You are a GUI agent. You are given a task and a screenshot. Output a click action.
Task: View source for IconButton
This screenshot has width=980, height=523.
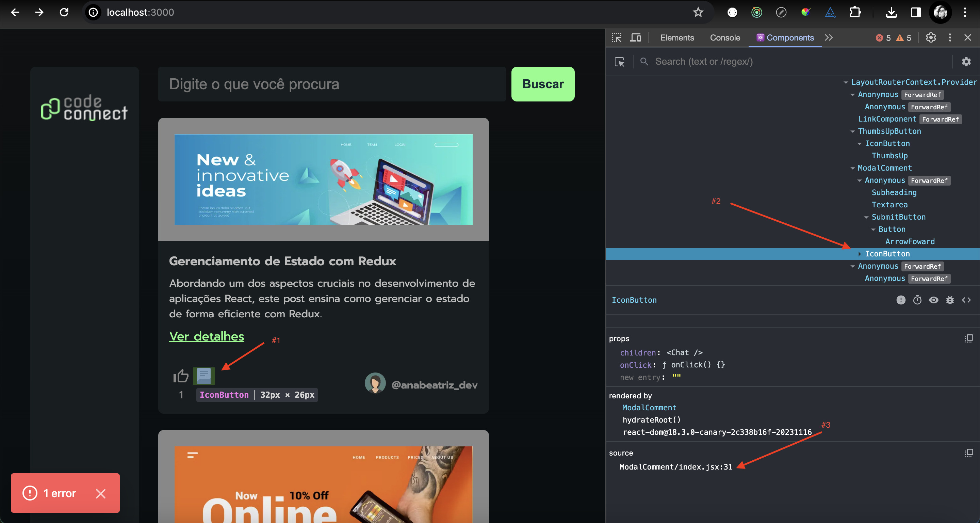pyautogui.click(x=966, y=300)
